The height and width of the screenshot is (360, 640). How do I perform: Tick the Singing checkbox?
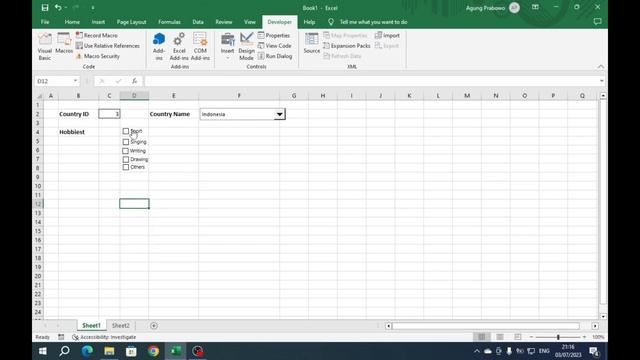tap(126, 142)
